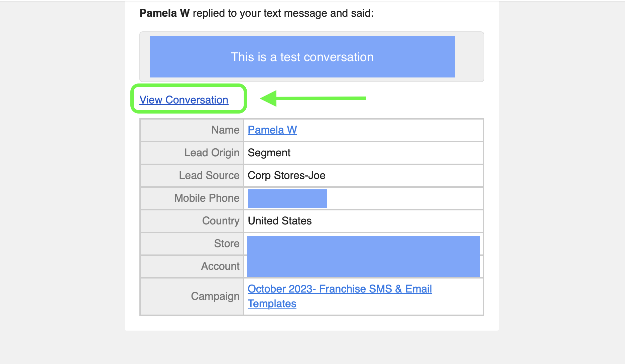Open the October 2023 Franchise campaign link
625x364 pixels.
pos(340,296)
